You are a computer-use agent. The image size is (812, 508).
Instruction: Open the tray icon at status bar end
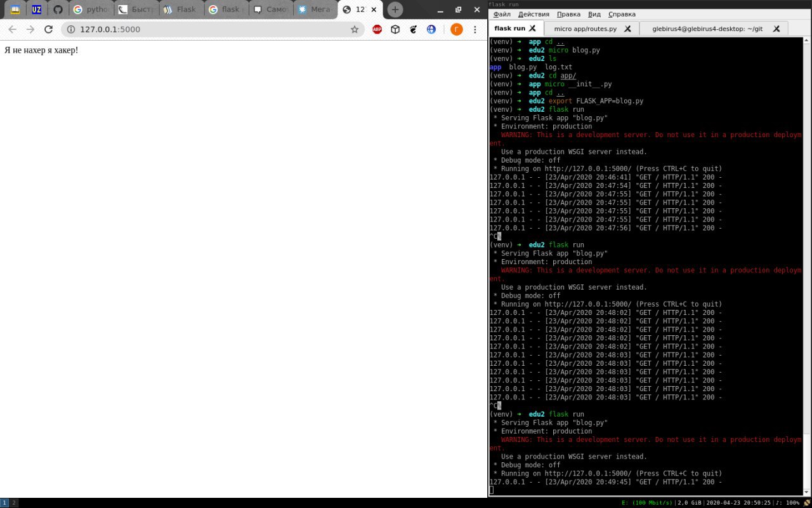pyautogui.click(x=807, y=503)
